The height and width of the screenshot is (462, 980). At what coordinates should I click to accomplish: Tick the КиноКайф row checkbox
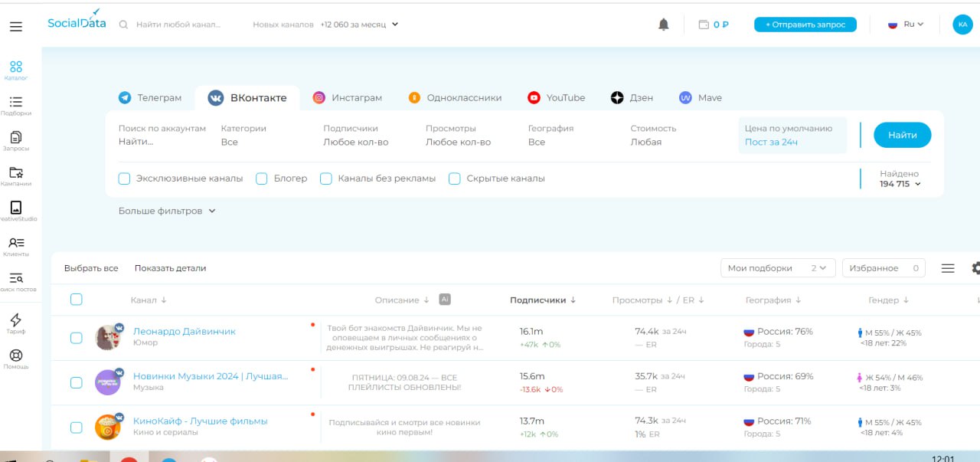(x=77, y=428)
